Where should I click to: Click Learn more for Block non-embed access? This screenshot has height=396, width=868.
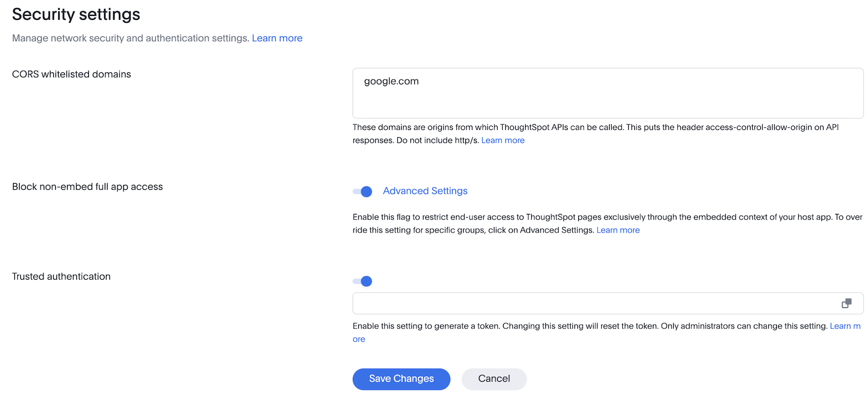click(x=618, y=230)
